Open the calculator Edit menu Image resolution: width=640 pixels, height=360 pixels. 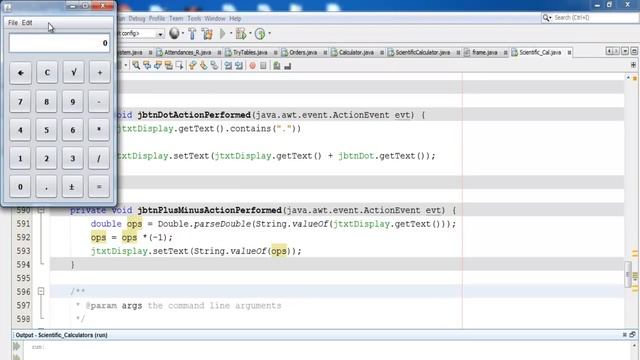click(27, 23)
